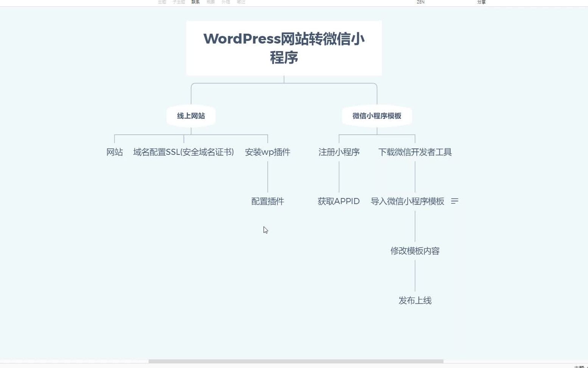Click the 网站 subtopic
This screenshot has width=588, height=368.
(115, 152)
